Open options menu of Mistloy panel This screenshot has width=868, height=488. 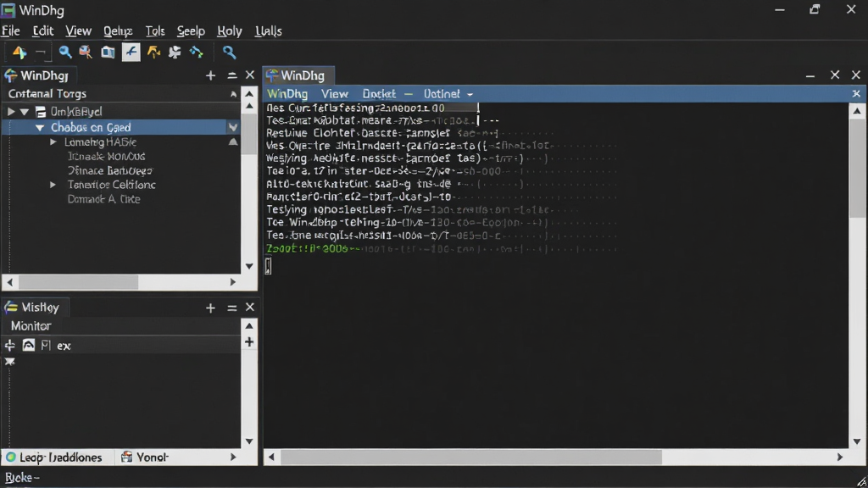tap(232, 308)
